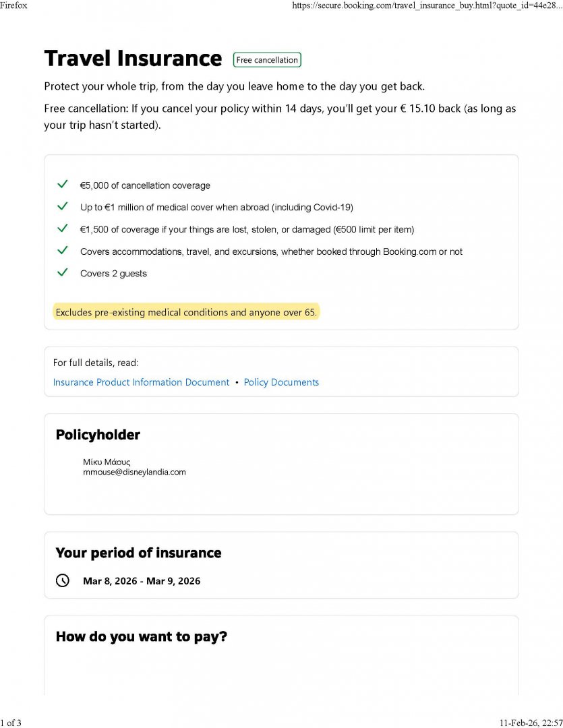This screenshot has height=728, width=563.
Task: Click the Mar 8, 2026 - Mar 9, 2026 dates
Action: 142,581
